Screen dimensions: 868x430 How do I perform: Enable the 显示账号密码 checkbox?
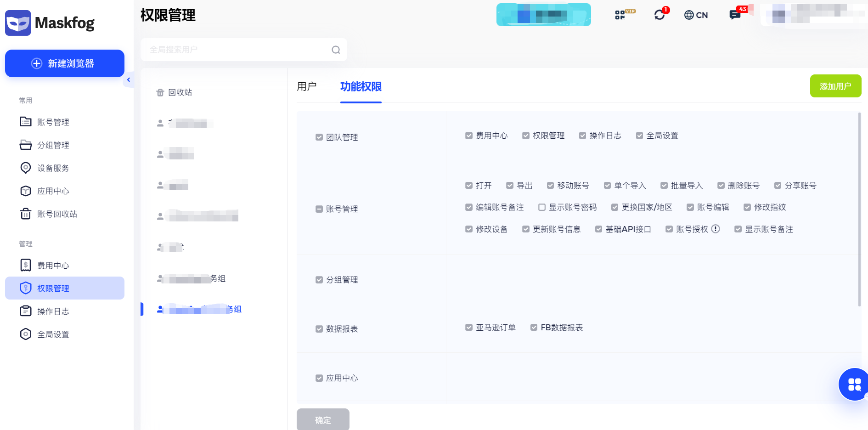[542, 207]
